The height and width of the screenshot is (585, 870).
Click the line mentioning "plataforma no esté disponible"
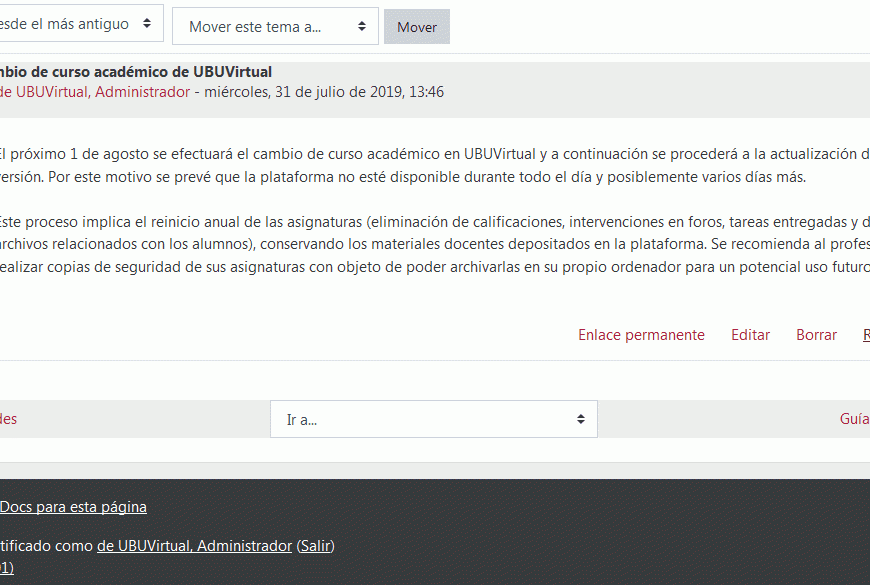[x=403, y=177]
